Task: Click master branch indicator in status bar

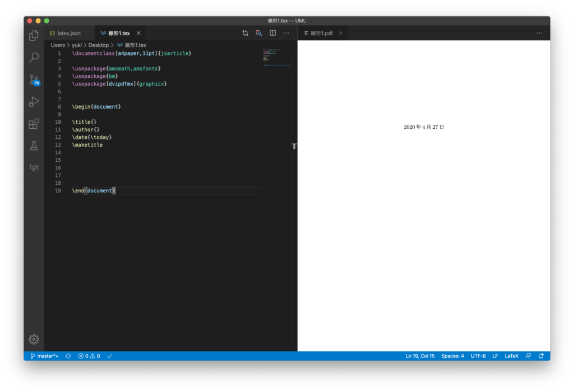Action: pos(44,356)
